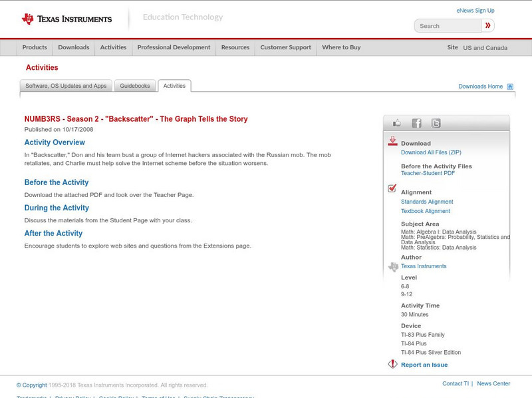Click the red search submit arrows
532x398 pixels.
(x=488, y=26)
